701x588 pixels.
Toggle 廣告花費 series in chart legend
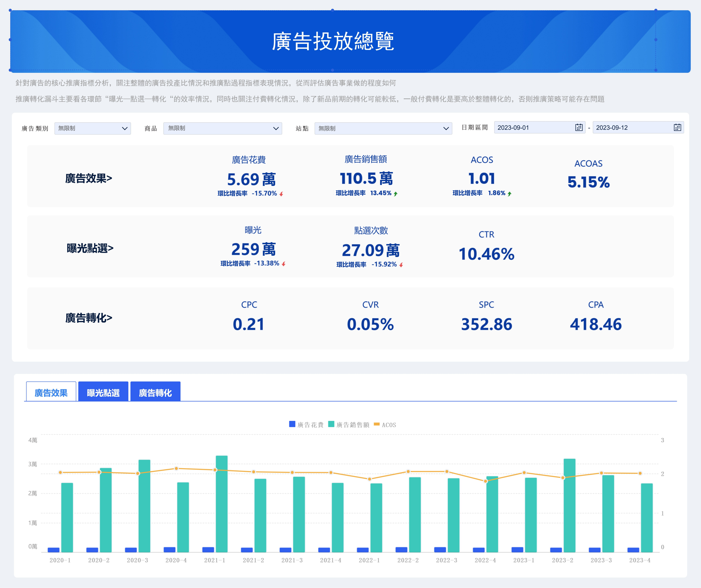click(306, 424)
